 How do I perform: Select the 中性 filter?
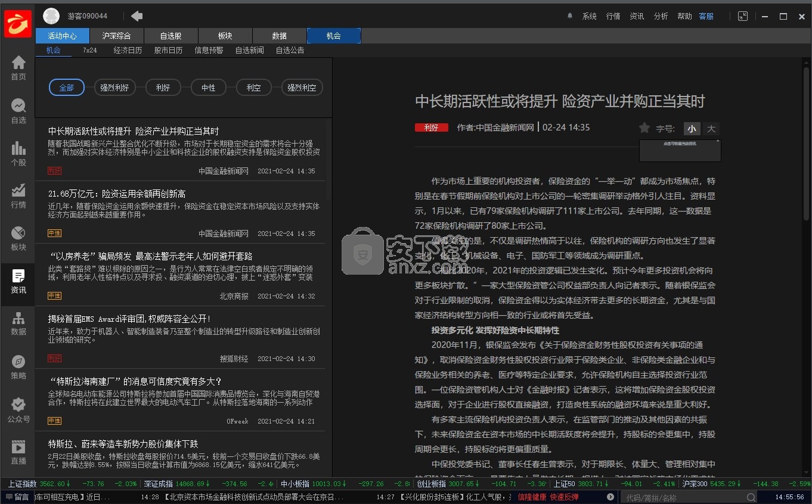coord(209,88)
